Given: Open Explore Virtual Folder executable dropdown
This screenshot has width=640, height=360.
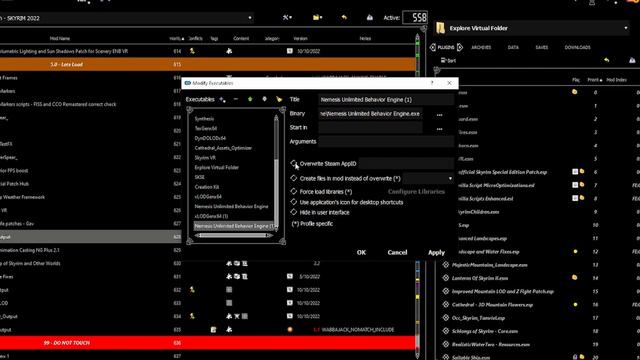Looking at the screenshot, I should (x=626, y=28).
